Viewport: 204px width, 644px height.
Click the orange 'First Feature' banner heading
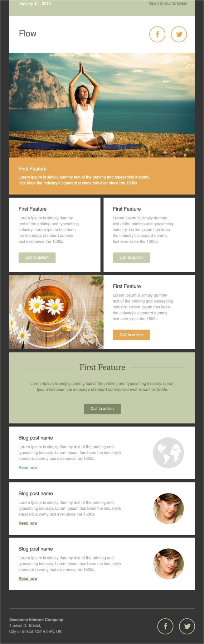click(33, 169)
